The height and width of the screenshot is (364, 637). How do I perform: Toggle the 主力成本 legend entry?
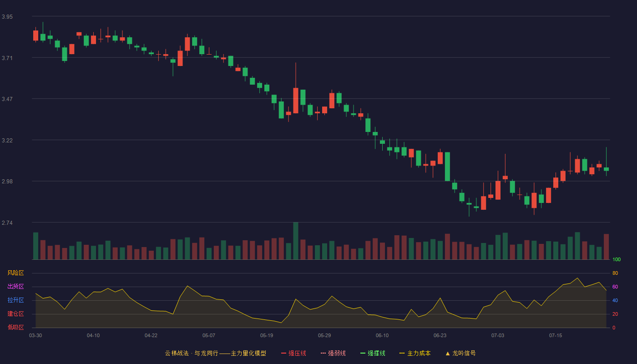(415, 353)
